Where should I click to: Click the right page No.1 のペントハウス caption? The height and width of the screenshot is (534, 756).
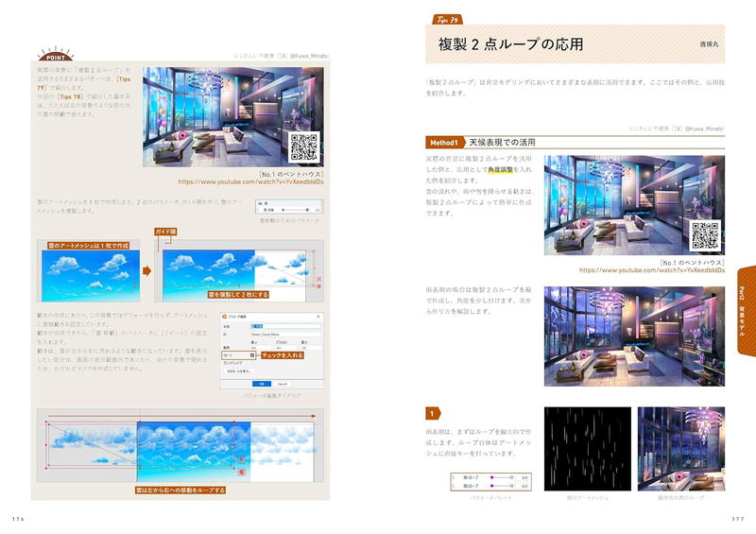pos(692,263)
